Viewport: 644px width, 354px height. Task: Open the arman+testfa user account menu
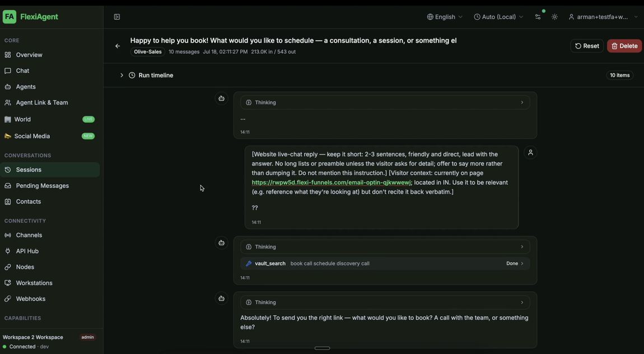coord(603,17)
